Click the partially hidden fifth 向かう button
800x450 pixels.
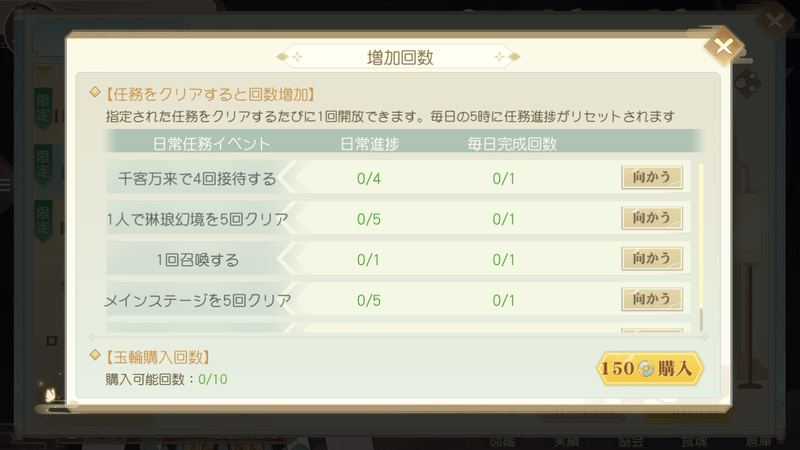(652, 330)
